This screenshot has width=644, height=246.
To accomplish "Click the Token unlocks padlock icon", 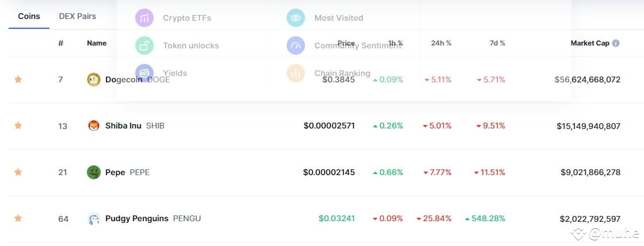I will tap(144, 46).
